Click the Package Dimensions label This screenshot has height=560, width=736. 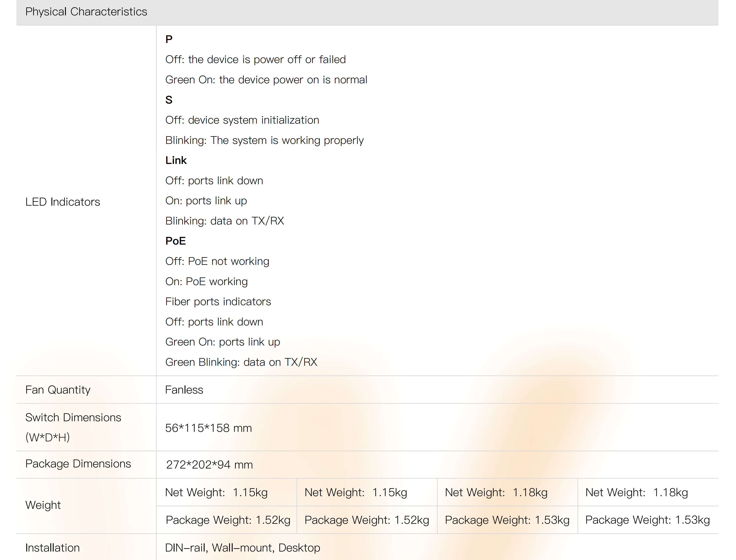tap(78, 464)
